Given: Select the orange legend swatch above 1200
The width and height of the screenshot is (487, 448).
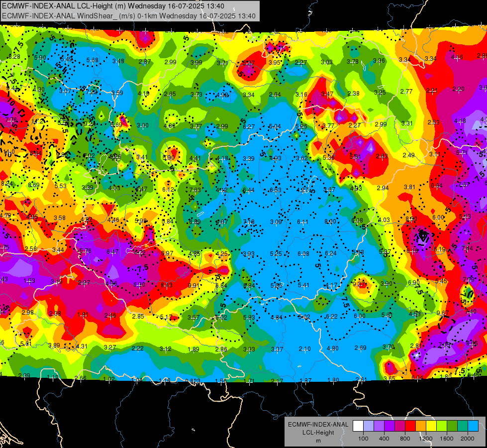Looking at the screenshot, I should [421, 426].
